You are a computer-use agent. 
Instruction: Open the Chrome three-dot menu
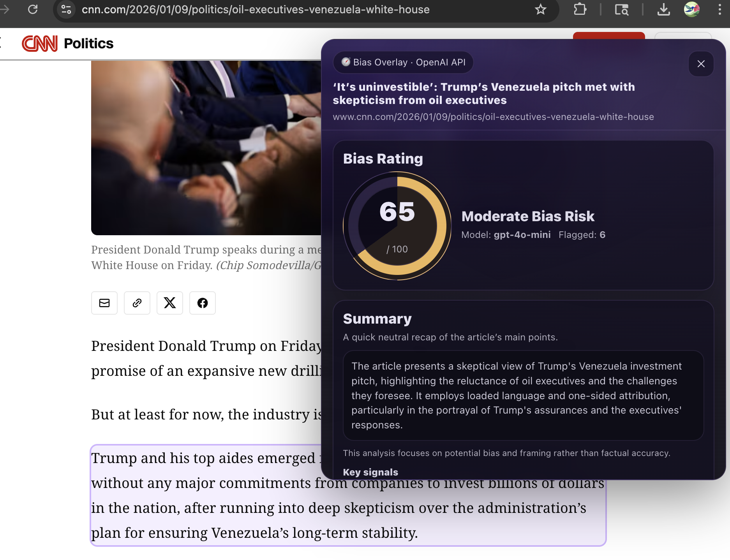click(x=719, y=9)
